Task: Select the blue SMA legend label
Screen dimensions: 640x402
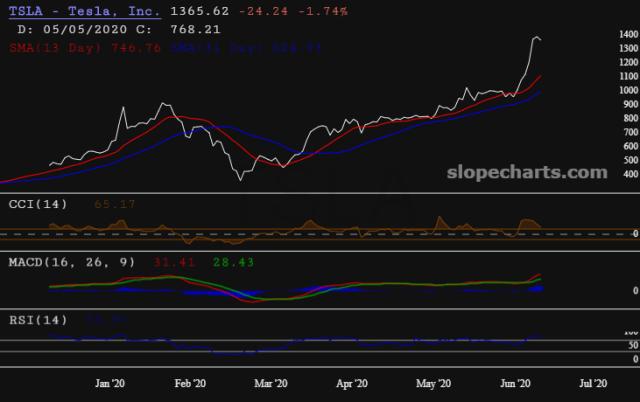Action: 246,48
